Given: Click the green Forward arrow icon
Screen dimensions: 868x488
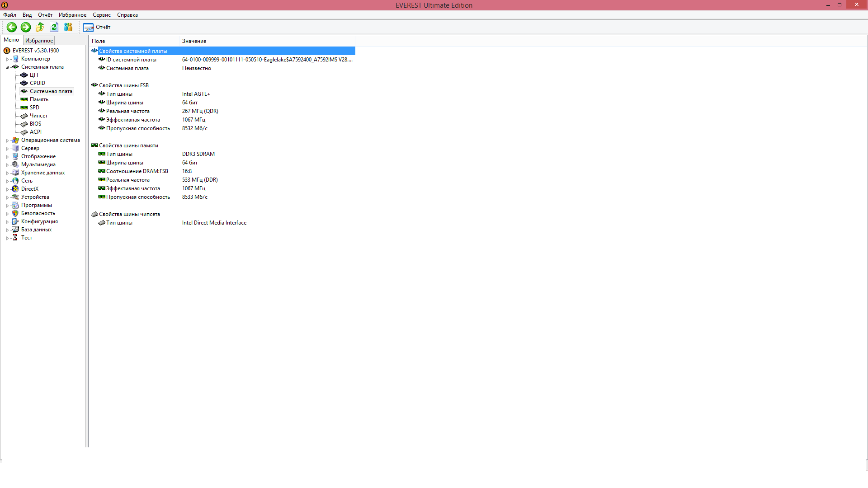Looking at the screenshot, I should coord(26,27).
